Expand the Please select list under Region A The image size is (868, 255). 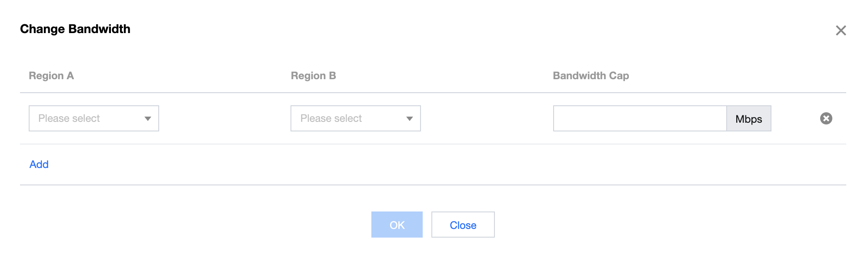click(93, 118)
